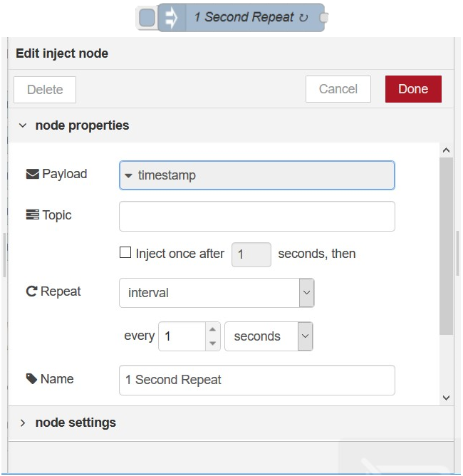Screen dimensions: 463x476
Task: Click the Cancel button
Action: tap(338, 89)
